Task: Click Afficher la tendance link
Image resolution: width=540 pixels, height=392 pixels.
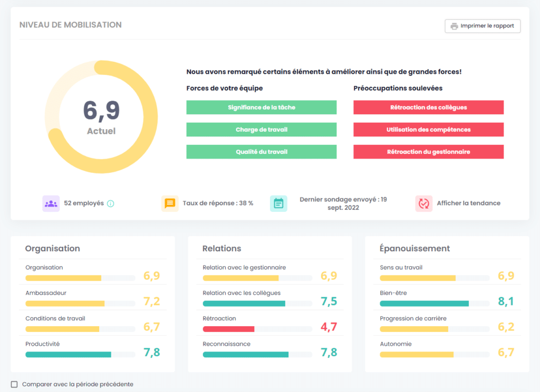Action: (468, 203)
